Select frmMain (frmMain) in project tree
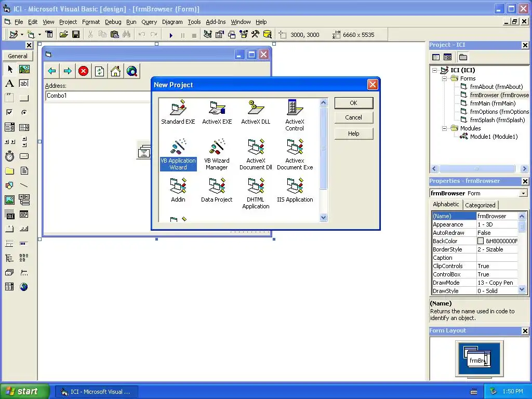Image resolution: width=532 pixels, height=399 pixels. pos(493,103)
